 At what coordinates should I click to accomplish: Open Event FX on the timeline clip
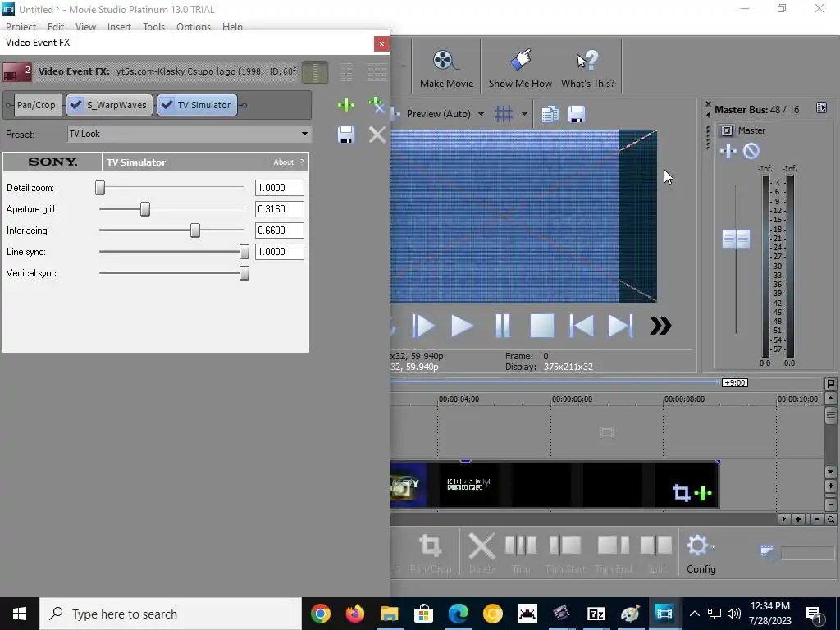coord(703,492)
